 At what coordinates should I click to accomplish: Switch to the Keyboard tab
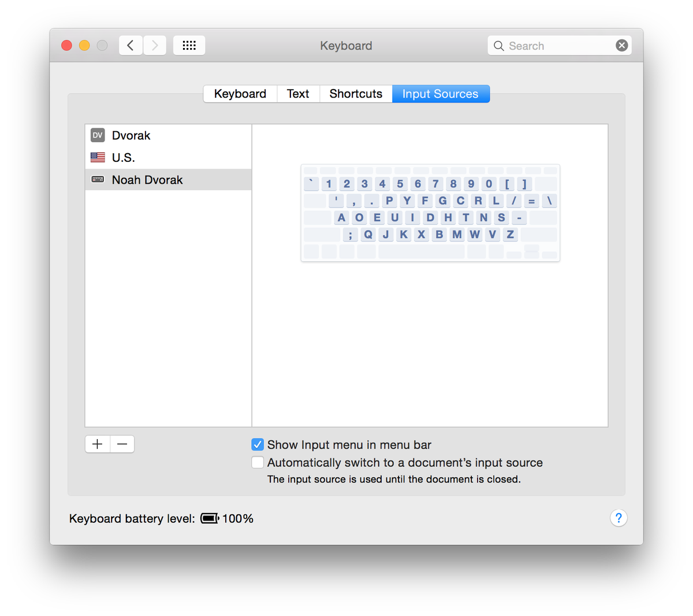[240, 94]
